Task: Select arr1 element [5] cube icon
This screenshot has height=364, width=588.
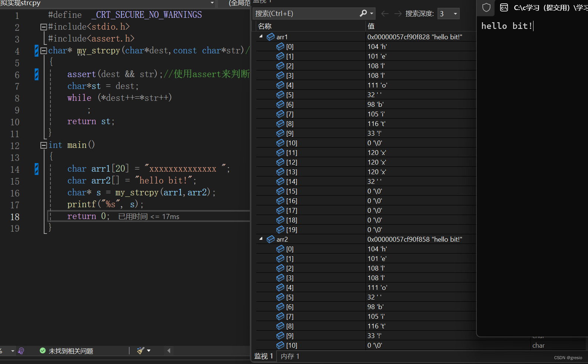Action: click(280, 95)
